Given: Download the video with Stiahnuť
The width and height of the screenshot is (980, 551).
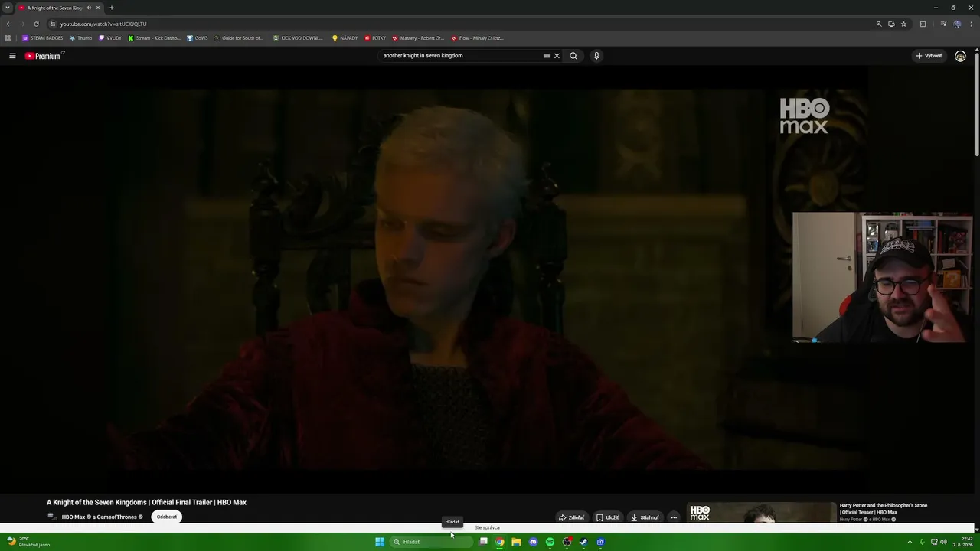Looking at the screenshot, I should pyautogui.click(x=645, y=517).
